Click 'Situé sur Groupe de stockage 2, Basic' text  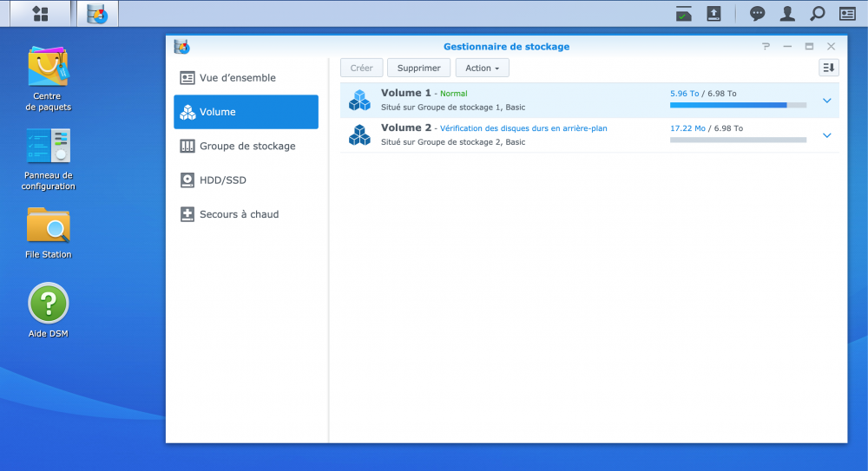[453, 142]
